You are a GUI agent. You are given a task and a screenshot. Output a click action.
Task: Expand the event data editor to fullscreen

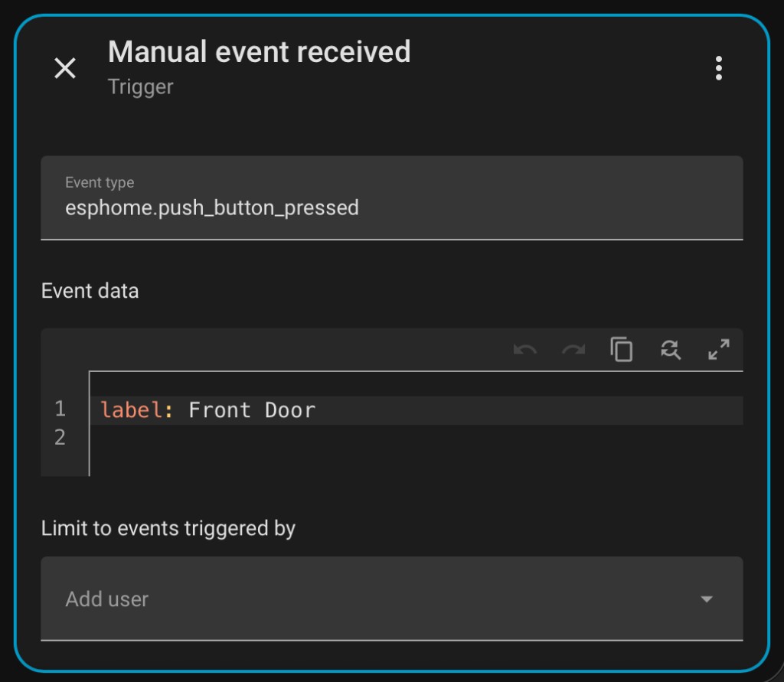point(718,349)
